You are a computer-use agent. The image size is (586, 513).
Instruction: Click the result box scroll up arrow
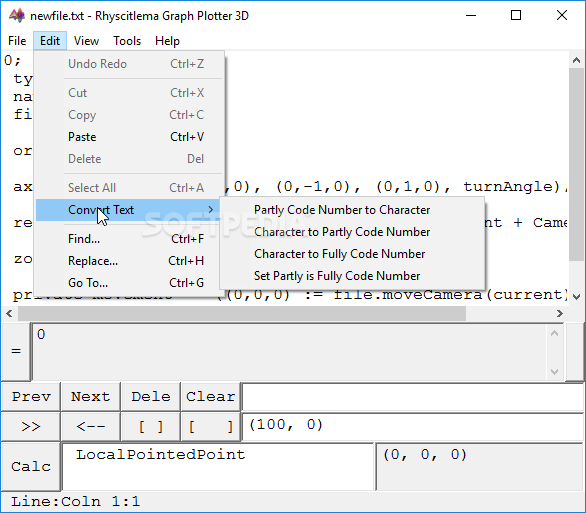point(555,333)
